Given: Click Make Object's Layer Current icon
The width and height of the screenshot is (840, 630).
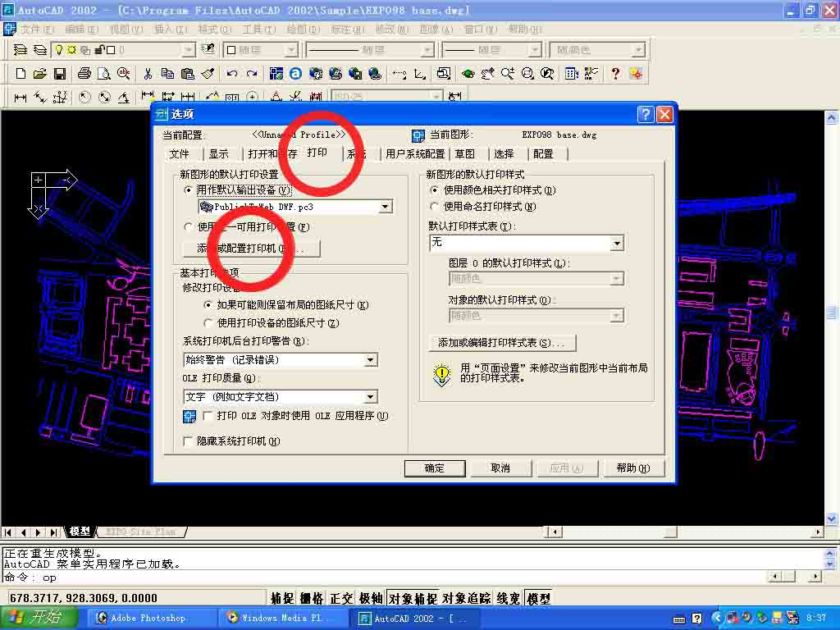Looking at the screenshot, I should point(21,50).
